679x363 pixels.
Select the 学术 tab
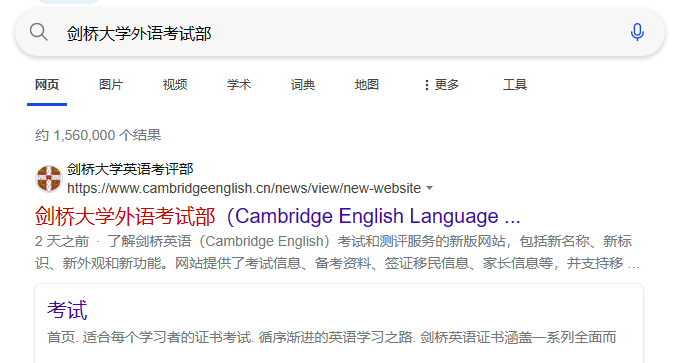click(x=239, y=85)
